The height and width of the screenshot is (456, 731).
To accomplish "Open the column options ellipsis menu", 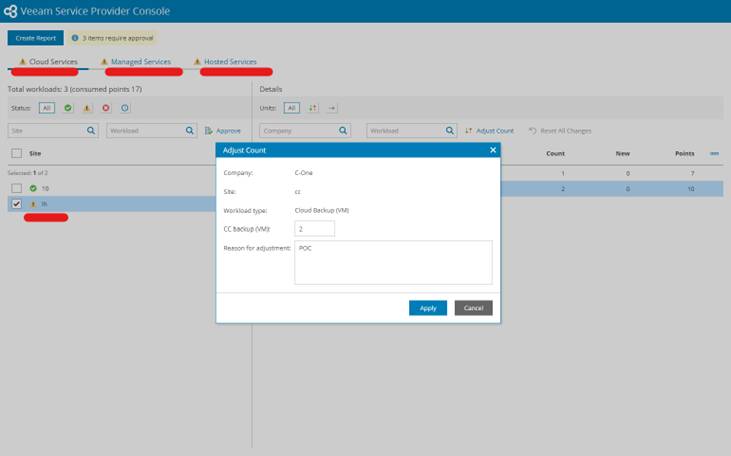I will click(x=714, y=153).
